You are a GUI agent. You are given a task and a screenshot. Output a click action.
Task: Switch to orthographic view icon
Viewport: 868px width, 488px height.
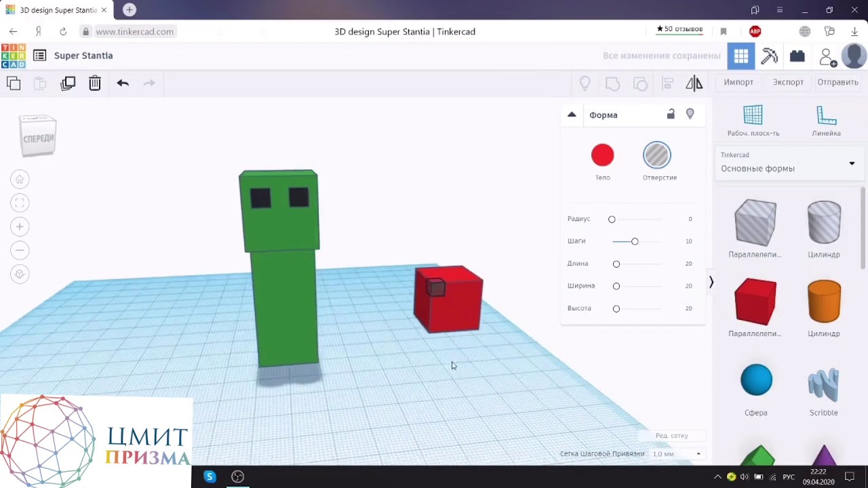point(20,274)
